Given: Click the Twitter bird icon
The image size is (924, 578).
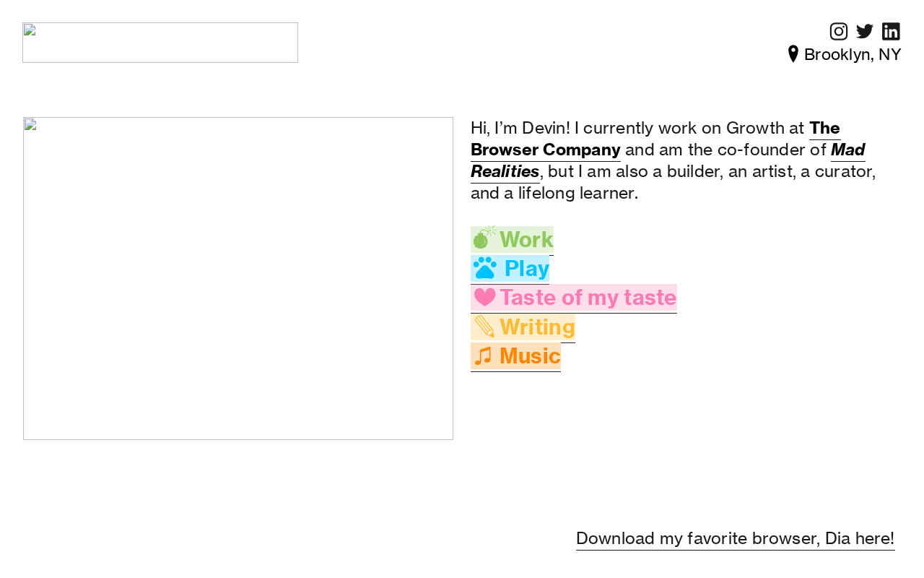Looking at the screenshot, I should [865, 32].
